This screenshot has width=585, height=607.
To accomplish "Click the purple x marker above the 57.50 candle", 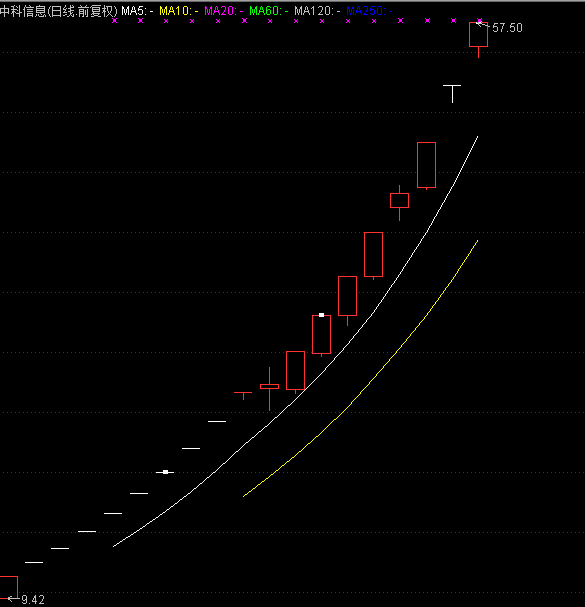I will 479,21.
